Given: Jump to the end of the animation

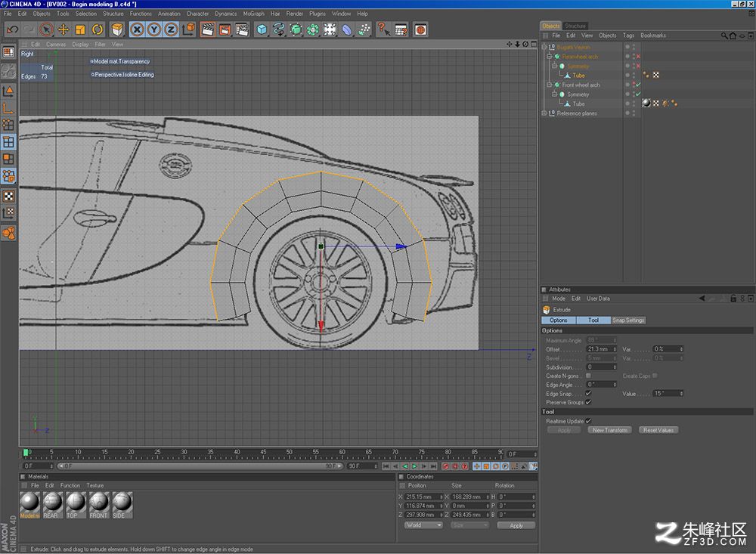Looking at the screenshot, I should [x=433, y=466].
